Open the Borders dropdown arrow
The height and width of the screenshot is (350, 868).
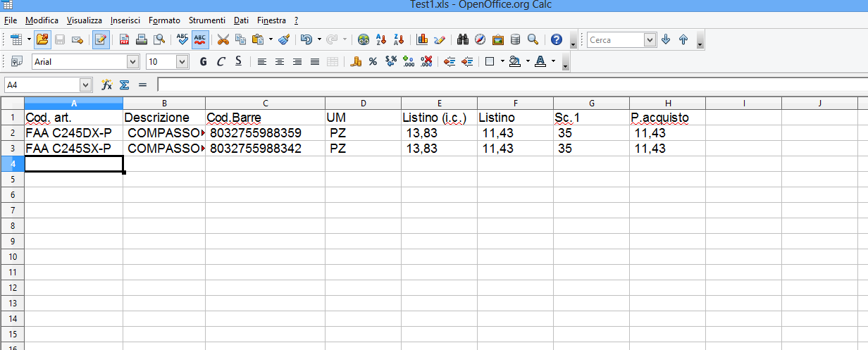point(502,62)
